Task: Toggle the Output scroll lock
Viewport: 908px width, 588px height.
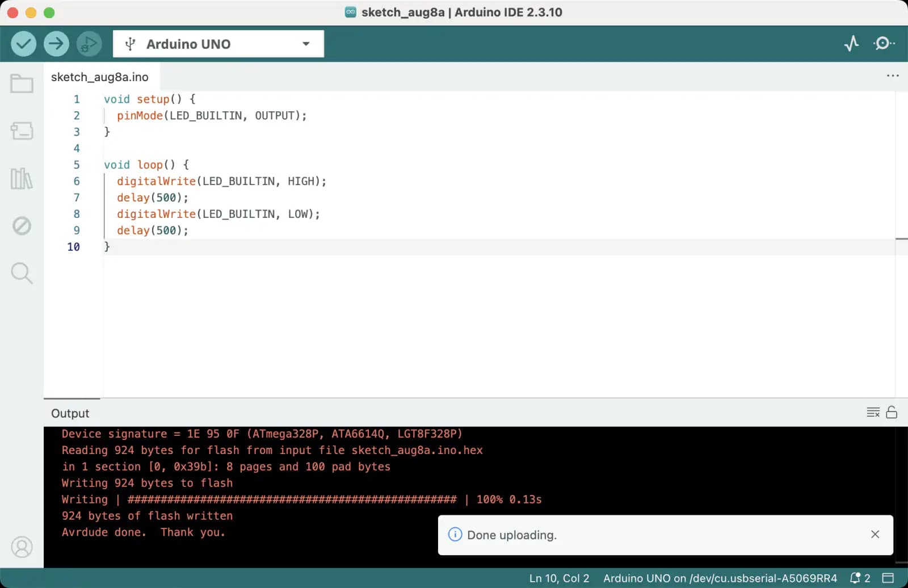Action: (892, 412)
